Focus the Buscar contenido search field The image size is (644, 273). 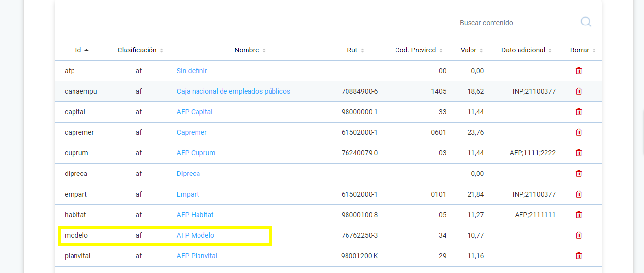[517, 23]
